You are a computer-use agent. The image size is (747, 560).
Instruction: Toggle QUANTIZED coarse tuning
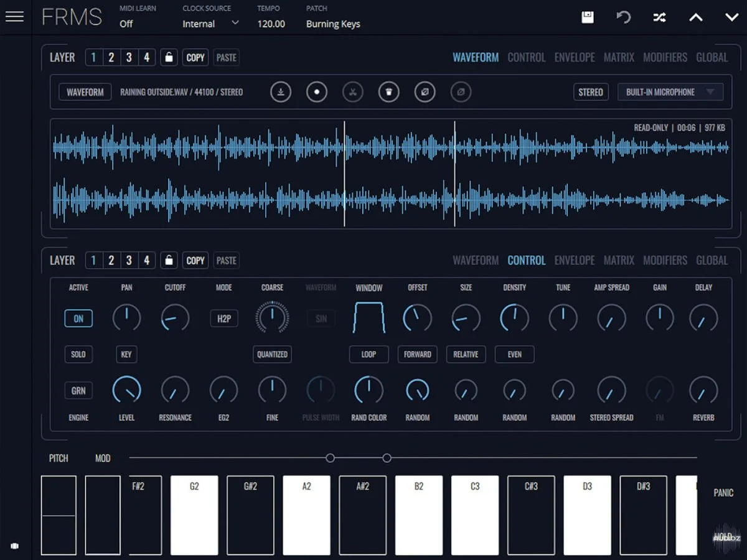click(273, 354)
